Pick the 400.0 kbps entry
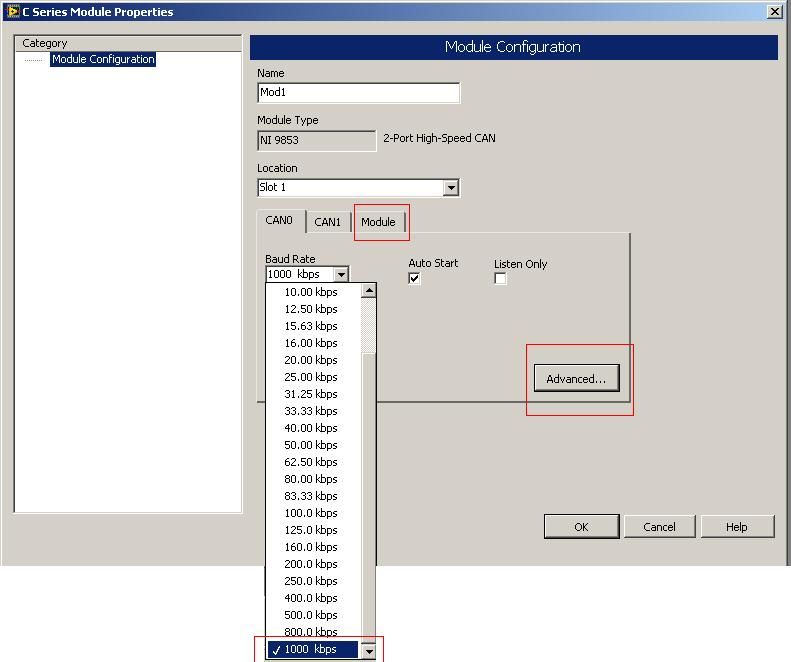Screen dimensions: 791x662 (x=313, y=598)
